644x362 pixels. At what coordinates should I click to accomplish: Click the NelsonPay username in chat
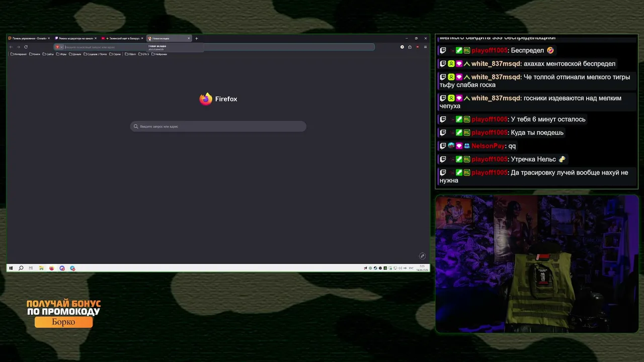pyautogui.click(x=488, y=146)
